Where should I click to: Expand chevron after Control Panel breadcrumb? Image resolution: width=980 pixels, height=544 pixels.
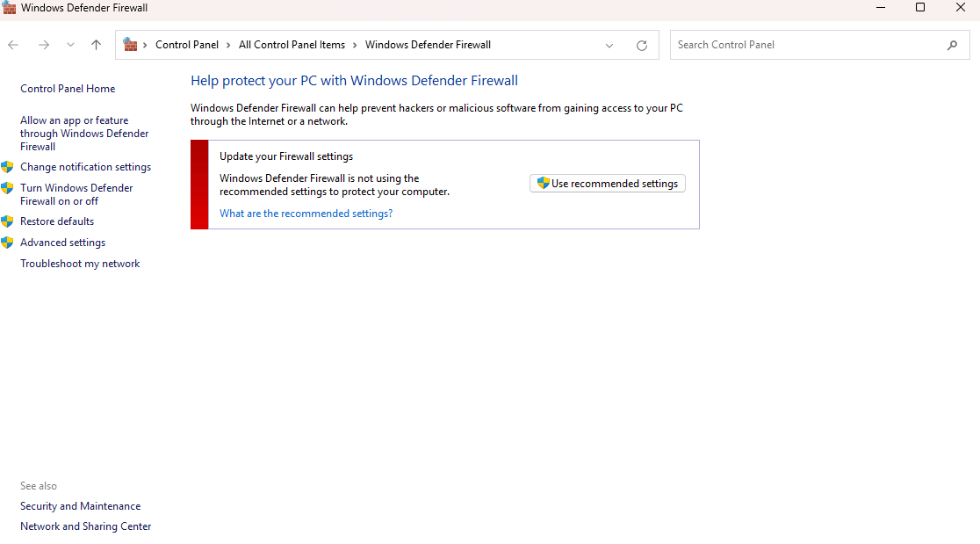228,45
